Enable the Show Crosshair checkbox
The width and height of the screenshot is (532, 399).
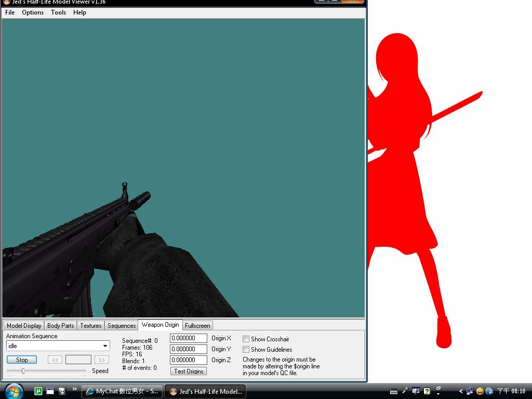pyautogui.click(x=246, y=339)
